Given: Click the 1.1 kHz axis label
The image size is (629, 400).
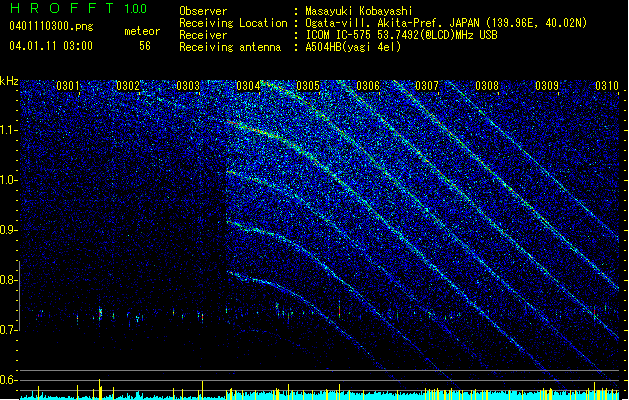Looking at the screenshot, I should [9, 130].
